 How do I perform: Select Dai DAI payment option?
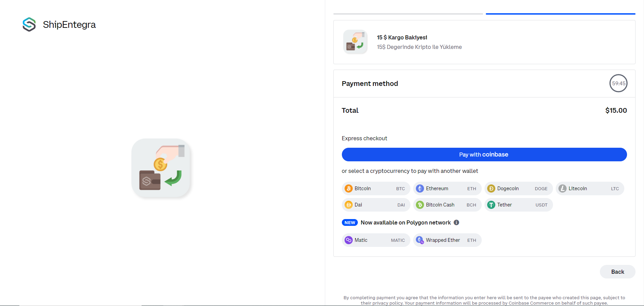tap(376, 205)
